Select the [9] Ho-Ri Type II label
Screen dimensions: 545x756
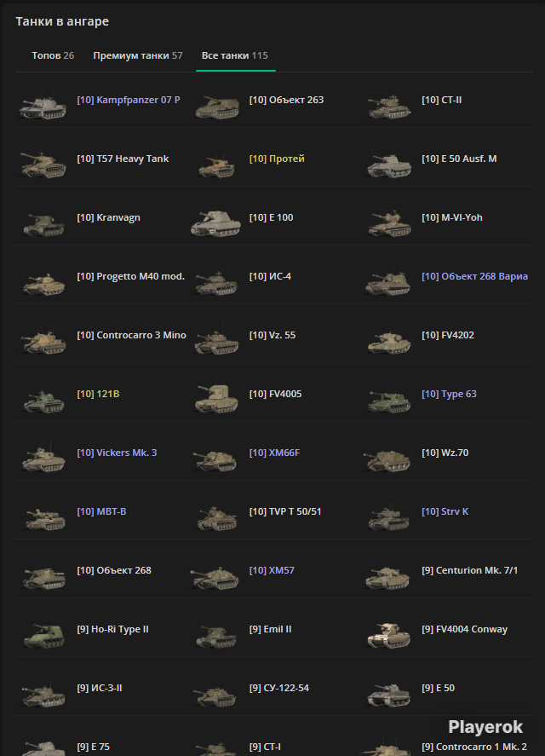112,629
